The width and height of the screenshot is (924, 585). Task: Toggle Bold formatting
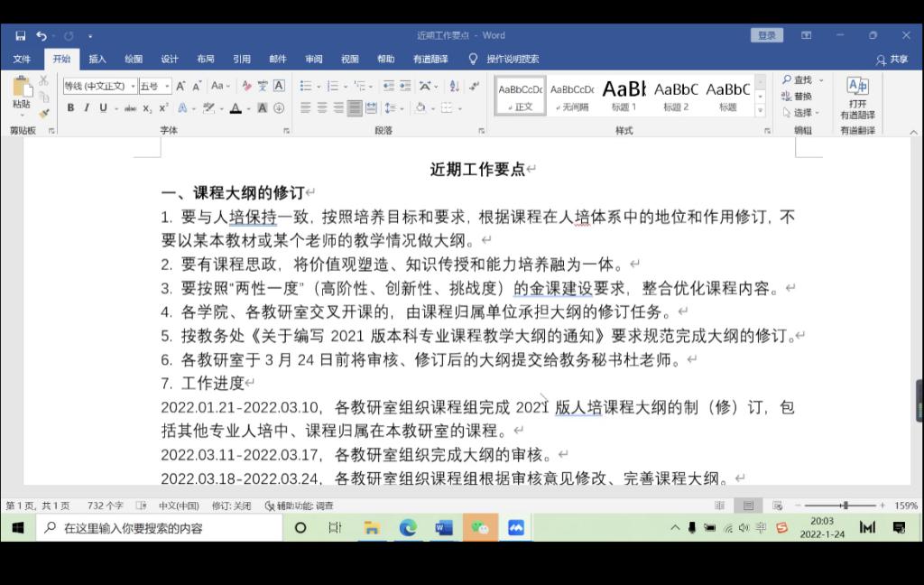pos(70,108)
